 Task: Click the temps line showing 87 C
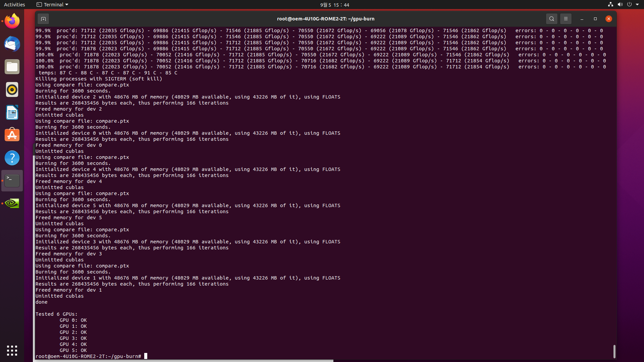[108, 73]
